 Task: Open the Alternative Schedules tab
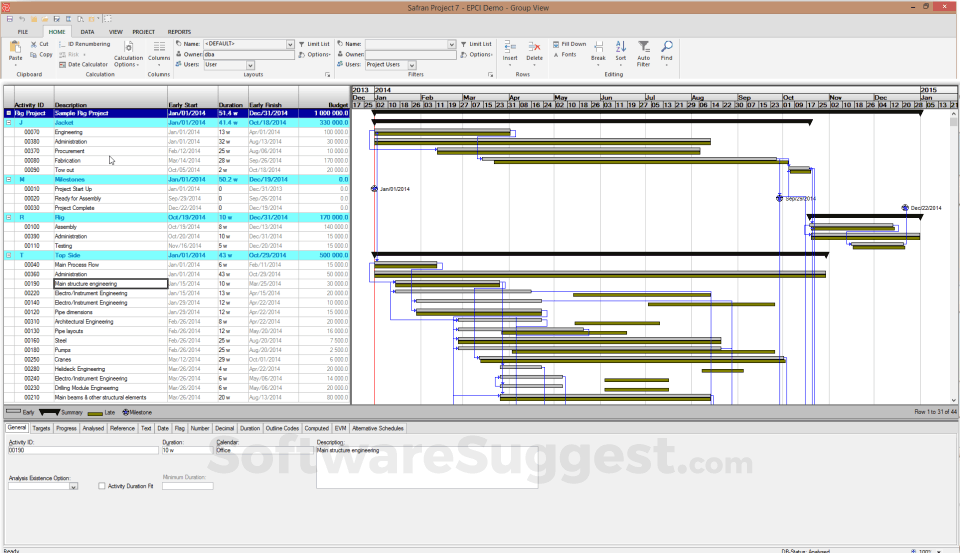[x=378, y=428]
